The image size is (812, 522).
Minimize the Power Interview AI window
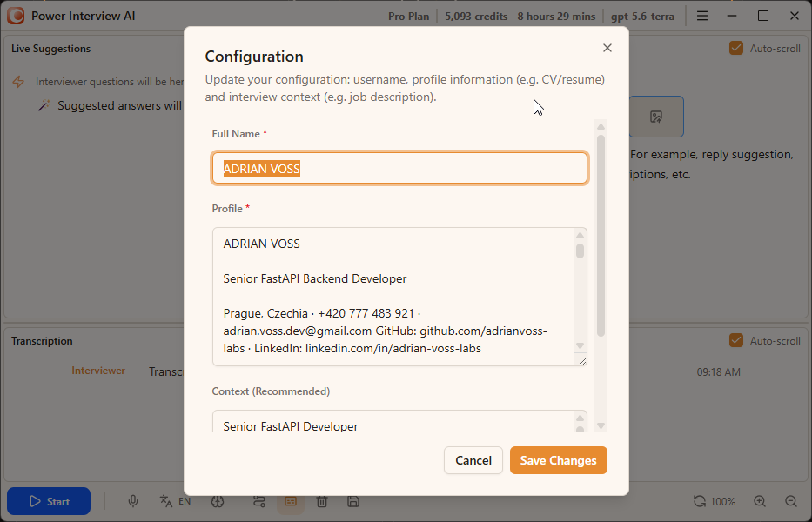tap(732, 16)
